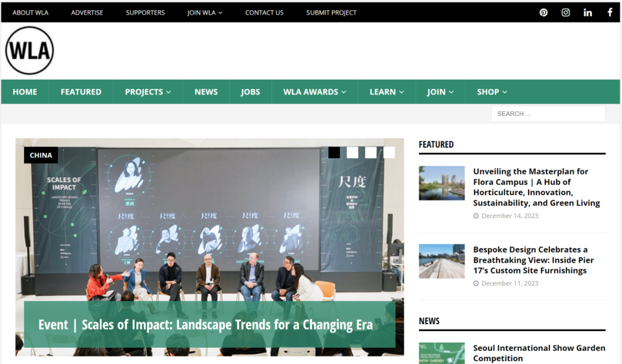Expand the JOIN dropdown in green navbar
Viewport: 622px width, 364px height.
[441, 92]
